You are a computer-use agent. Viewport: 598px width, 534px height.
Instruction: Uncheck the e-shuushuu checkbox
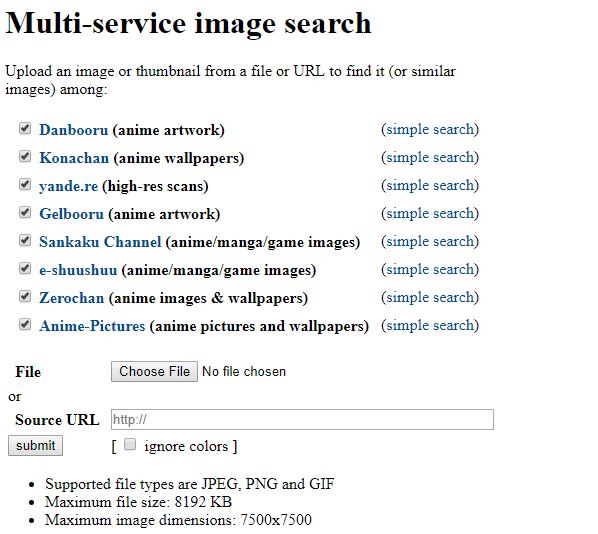[25, 268]
